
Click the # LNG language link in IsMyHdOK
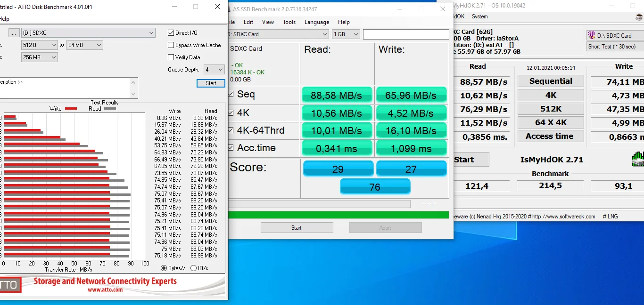pos(610,217)
